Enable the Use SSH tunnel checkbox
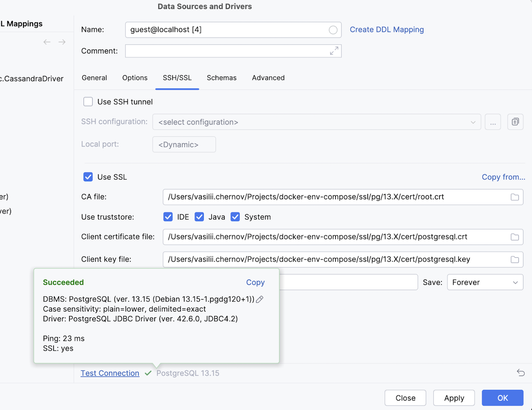 (88, 102)
